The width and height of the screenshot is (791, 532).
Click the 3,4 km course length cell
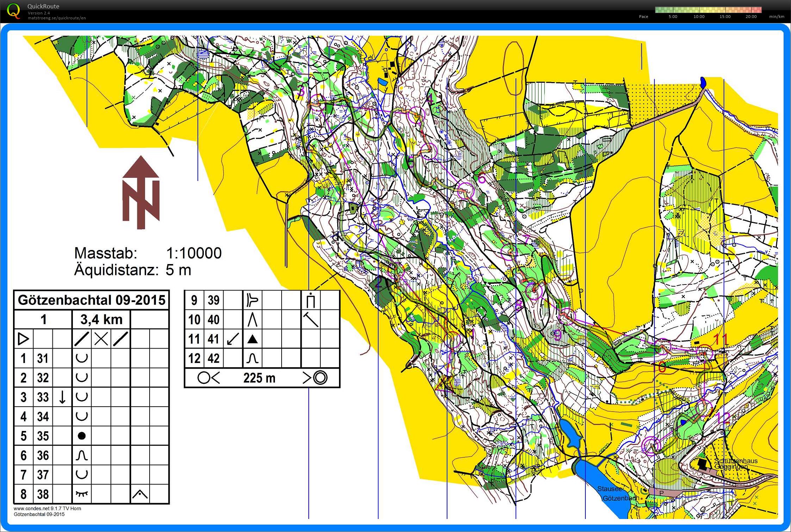coord(101,320)
